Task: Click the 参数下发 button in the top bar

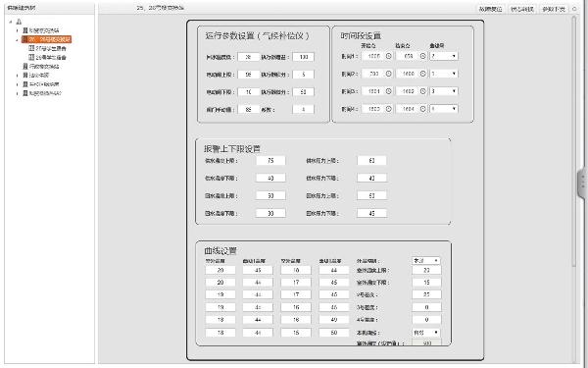Action: coord(554,9)
